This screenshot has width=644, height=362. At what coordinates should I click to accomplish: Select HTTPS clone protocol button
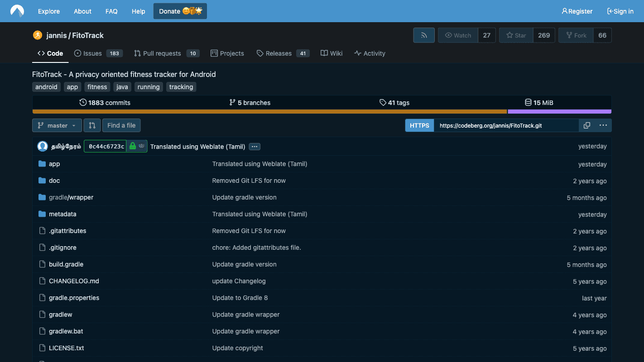(419, 125)
